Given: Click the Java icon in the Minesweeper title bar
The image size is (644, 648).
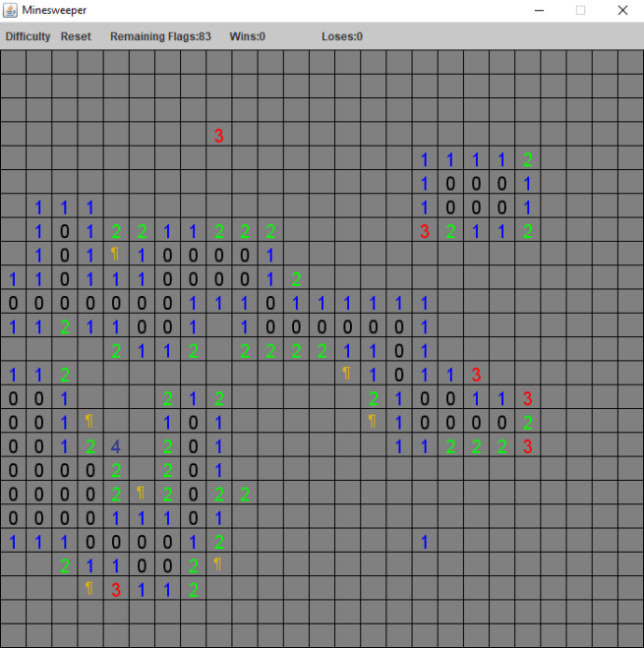Looking at the screenshot, I should pyautogui.click(x=10, y=10).
